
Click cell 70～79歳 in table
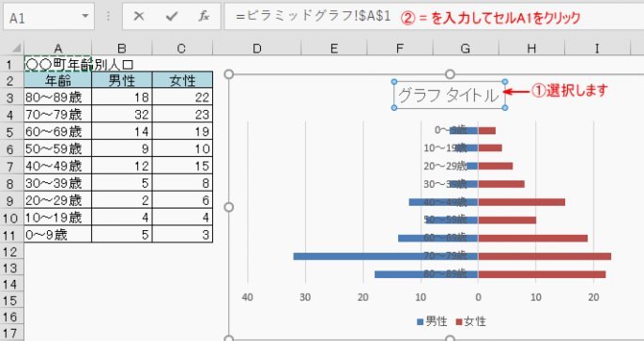[58, 115]
